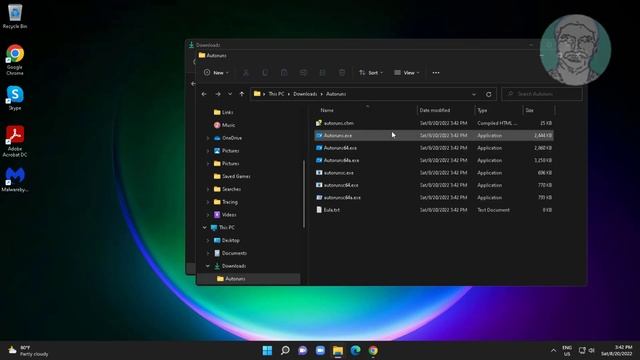Click the Delete trash icon in toolbar
The image size is (640, 360).
342,73
